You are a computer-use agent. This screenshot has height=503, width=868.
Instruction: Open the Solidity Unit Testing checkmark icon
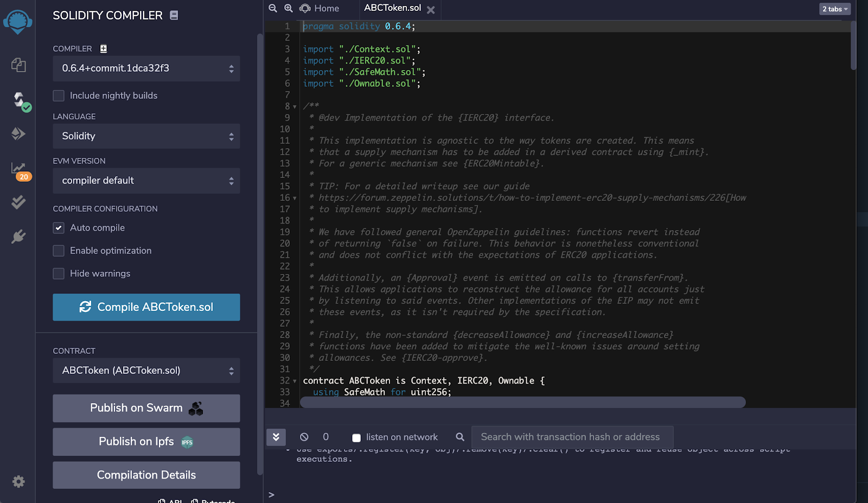[x=18, y=202]
